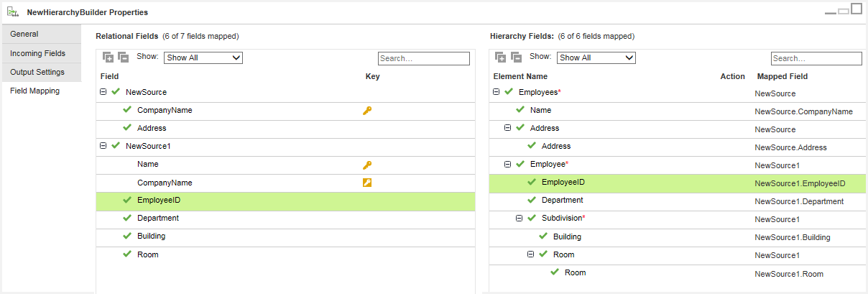The image size is (868, 294).
Task: Click the hierarchy builder icon in title bar
Action: coord(13,12)
